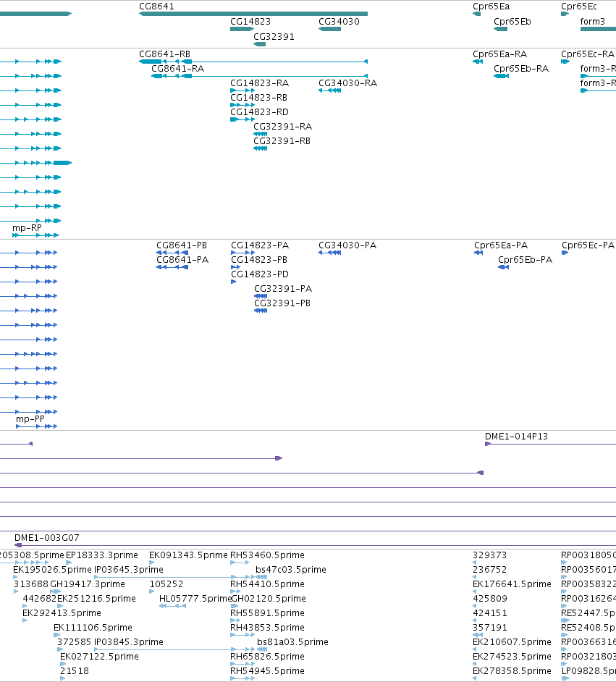Select the CG34030-PA protein
The image size is (616, 682).
329,253
